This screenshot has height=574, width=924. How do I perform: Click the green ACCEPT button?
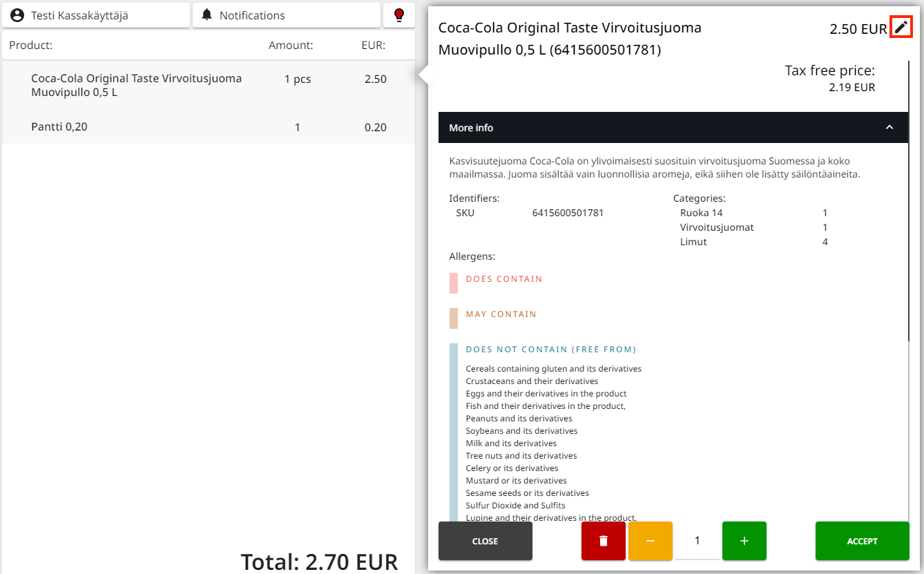pyautogui.click(x=863, y=541)
